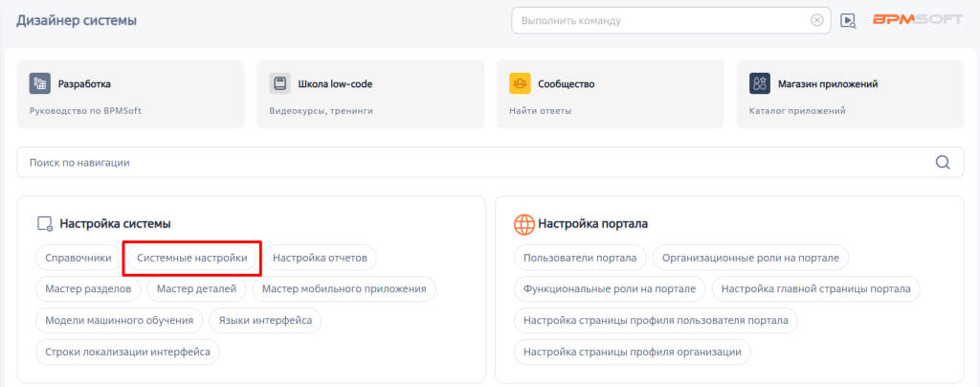Open Строки локализации интерфейса
980x387 pixels.
pos(127,352)
